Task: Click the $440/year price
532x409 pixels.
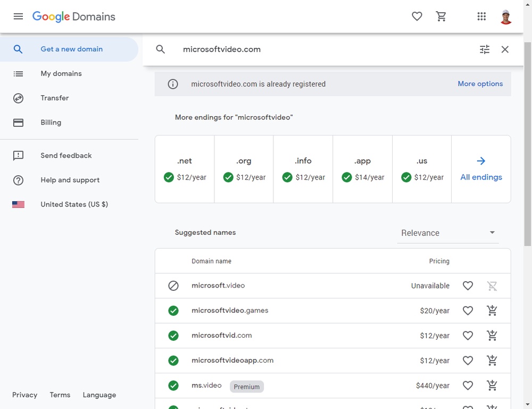Action: point(433,386)
